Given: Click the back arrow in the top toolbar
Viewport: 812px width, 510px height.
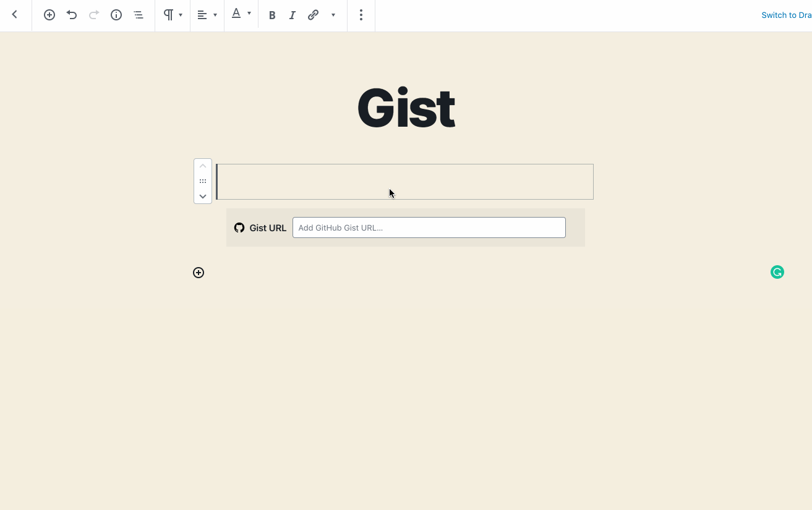Looking at the screenshot, I should click(15, 14).
